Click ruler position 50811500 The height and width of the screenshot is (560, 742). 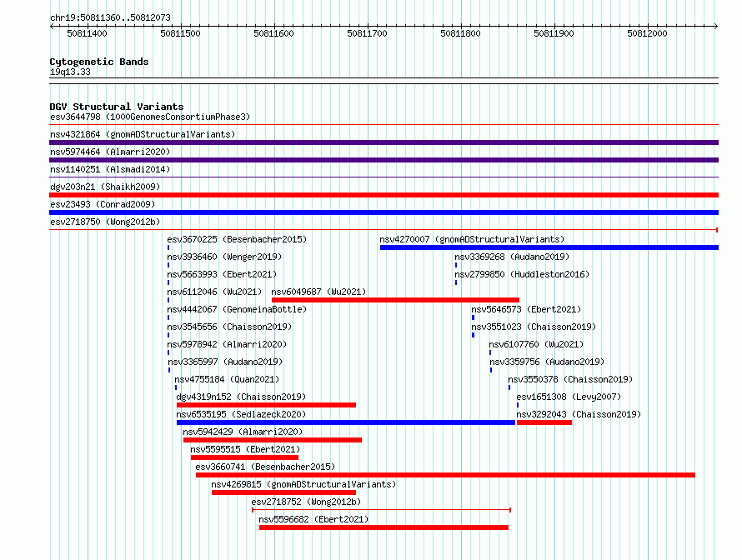180,33
